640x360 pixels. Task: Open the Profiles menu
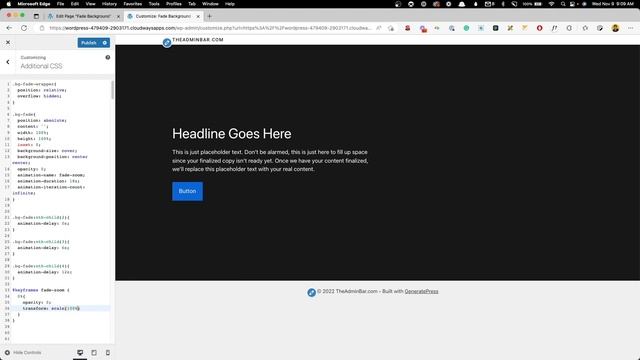coord(173,4)
